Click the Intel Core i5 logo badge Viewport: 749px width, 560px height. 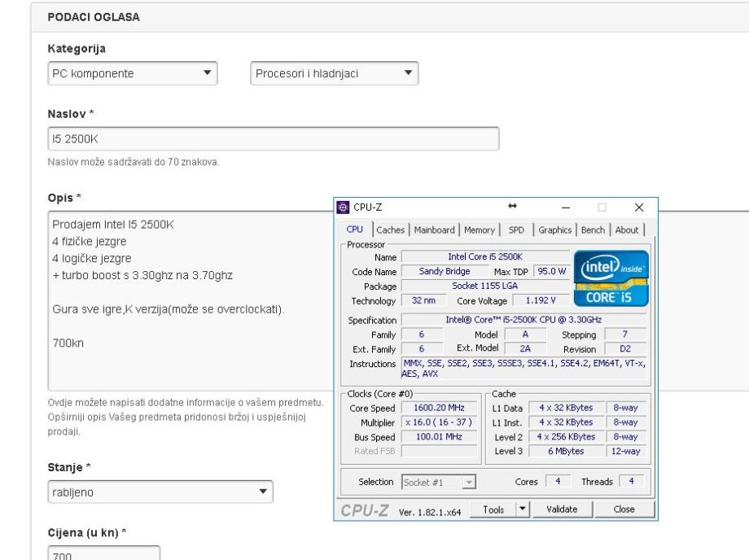pyautogui.click(x=612, y=278)
